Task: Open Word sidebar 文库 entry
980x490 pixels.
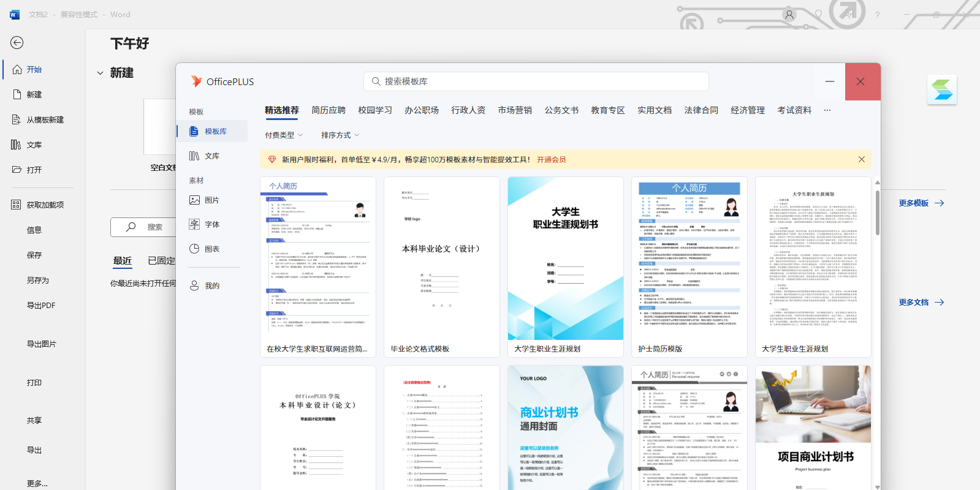Action: 34,145
